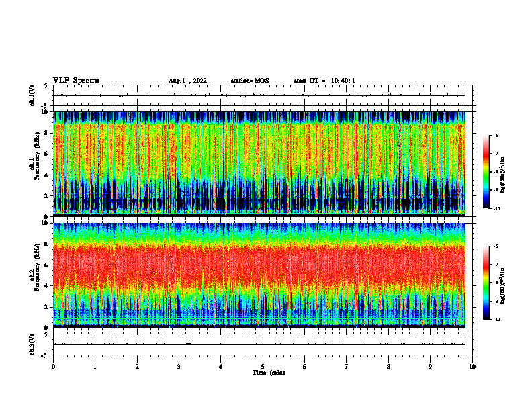This screenshot has width=532, height=411.
Task: Click the -7 label on ch.1 colorbar
Action: pyautogui.click(x=496, y=154)
